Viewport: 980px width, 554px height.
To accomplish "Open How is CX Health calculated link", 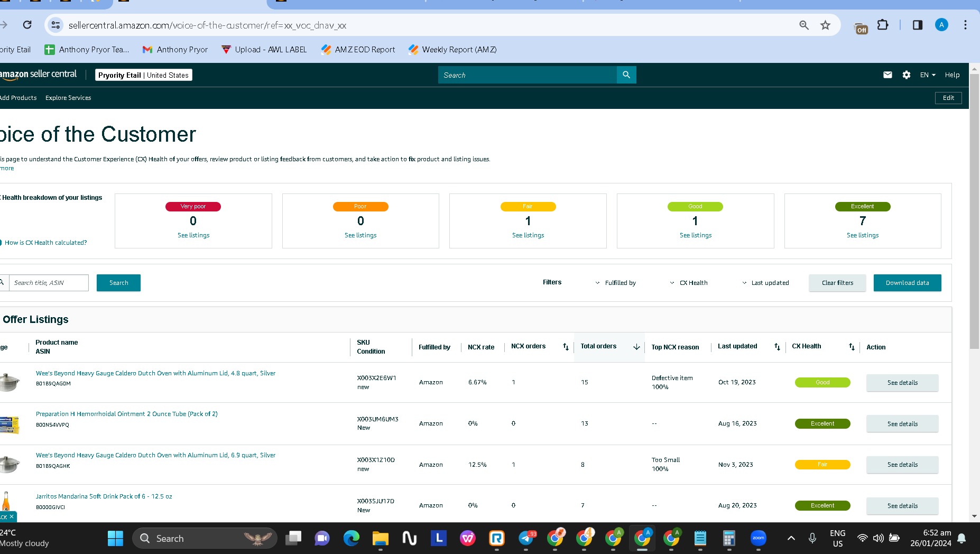I will [45, 243].
